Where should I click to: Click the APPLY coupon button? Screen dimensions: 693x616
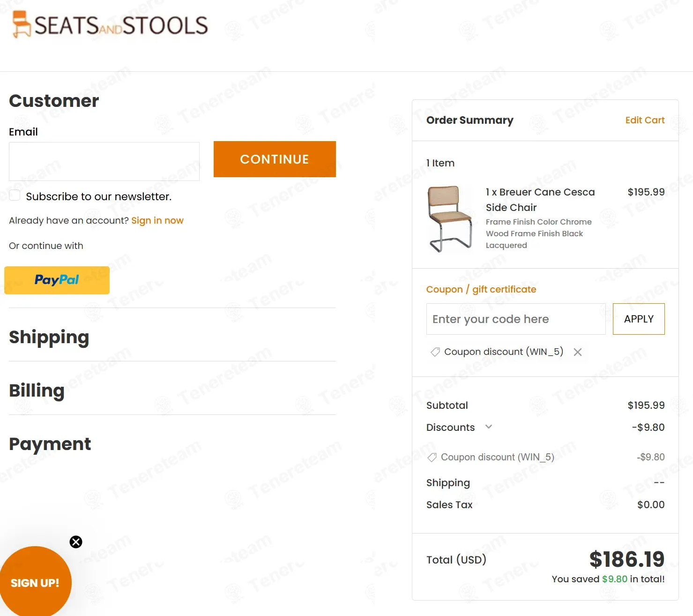639,319
